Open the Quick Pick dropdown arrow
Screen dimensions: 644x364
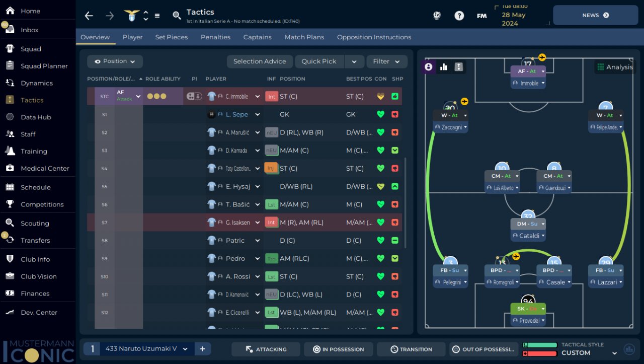point(354,61)
